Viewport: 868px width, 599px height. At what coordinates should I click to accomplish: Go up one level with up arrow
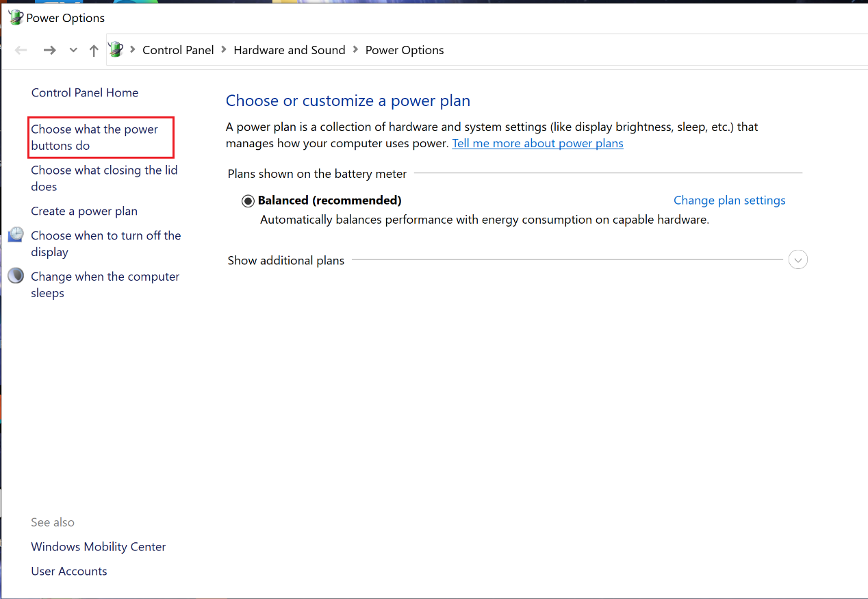pyautogui.click(x=94, y=50)
